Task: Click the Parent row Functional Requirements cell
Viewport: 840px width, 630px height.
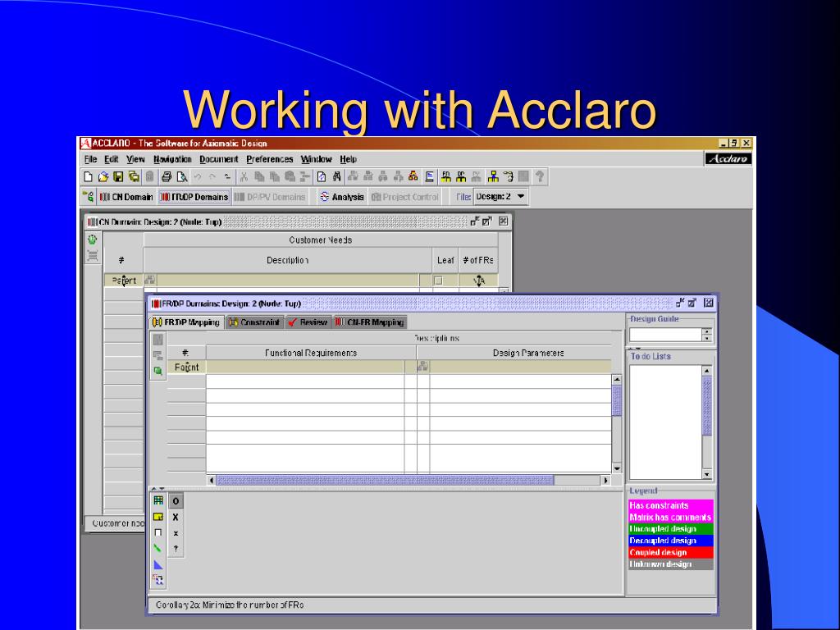Action: (x=305, y=367)
